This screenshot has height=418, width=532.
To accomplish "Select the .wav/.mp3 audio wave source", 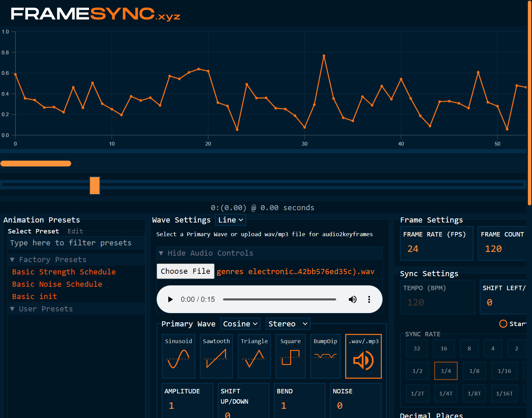I will (x=363, y=356).
